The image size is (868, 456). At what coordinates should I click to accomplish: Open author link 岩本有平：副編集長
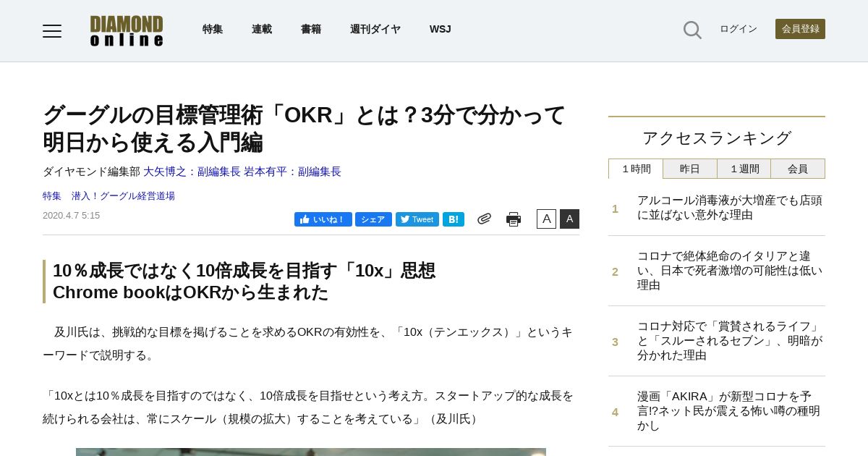tap(292, 172)
